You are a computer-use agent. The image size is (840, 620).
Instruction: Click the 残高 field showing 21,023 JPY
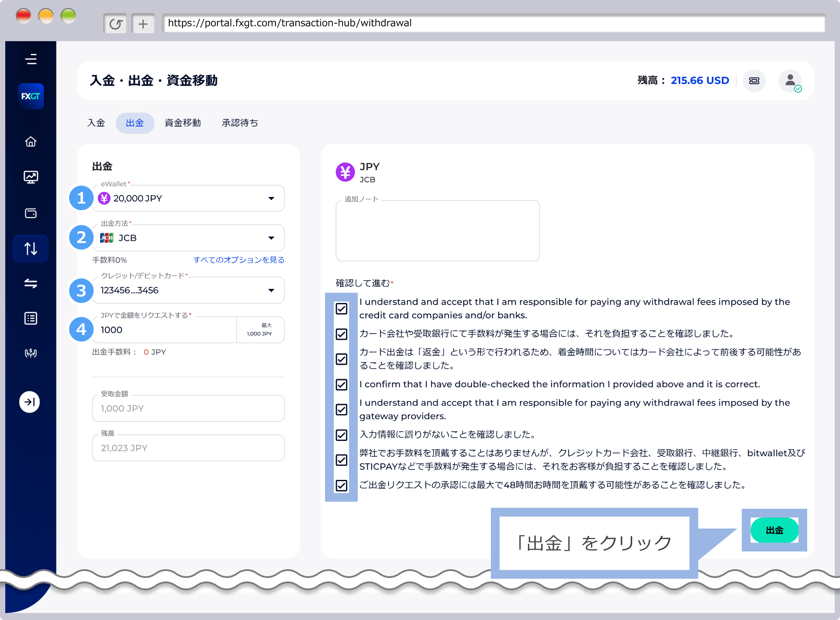pyautogui.click(x=188, y=448)
